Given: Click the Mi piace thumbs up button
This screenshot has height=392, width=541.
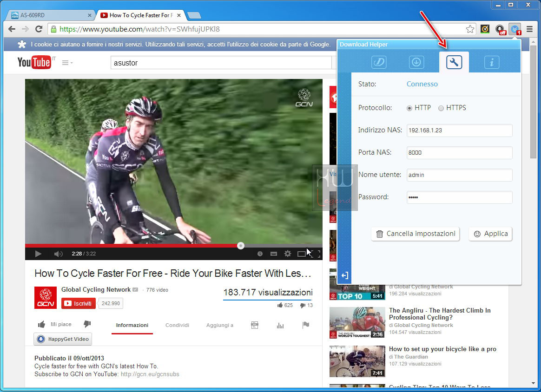Looking at the screenshot, I should click(55, 325).
